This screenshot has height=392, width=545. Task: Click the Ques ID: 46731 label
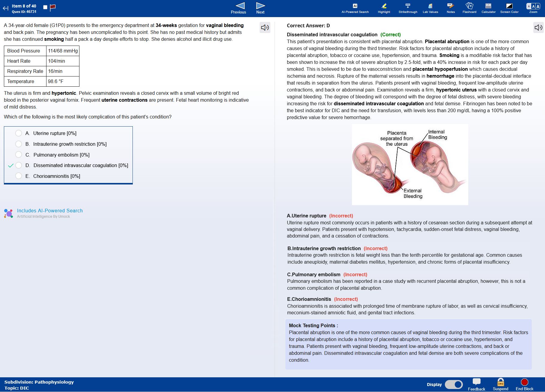(24, 12)
